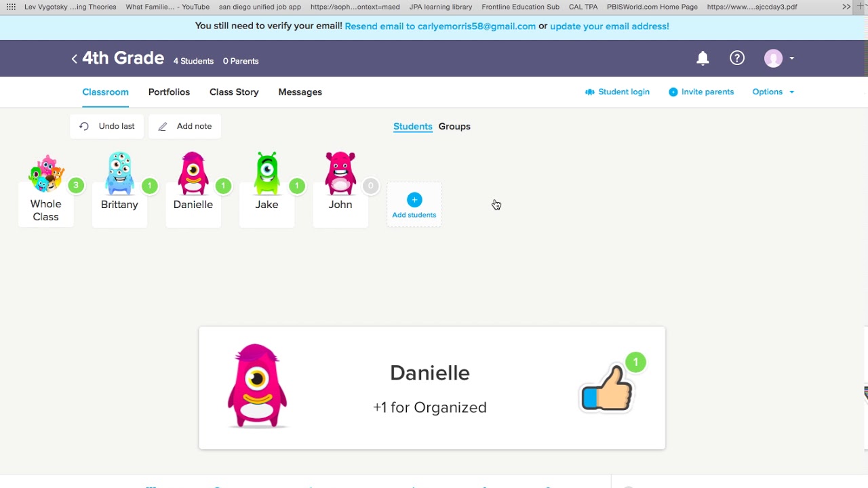Click the Jake name label
This screenshot has width=868, height=488.
coord(267,205)
